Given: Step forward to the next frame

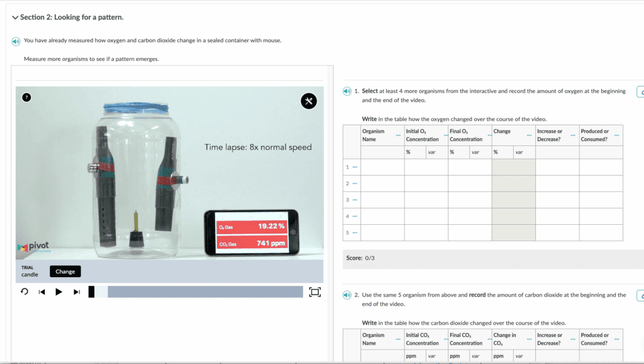Looking at the screenshot, I should [77, 292].
